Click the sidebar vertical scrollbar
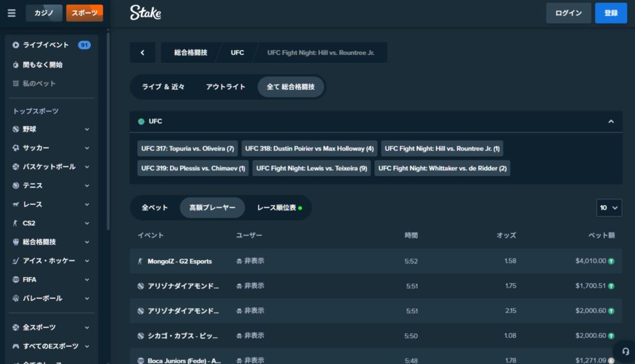This screenshot has width=635, height=364. pos(108,131)
